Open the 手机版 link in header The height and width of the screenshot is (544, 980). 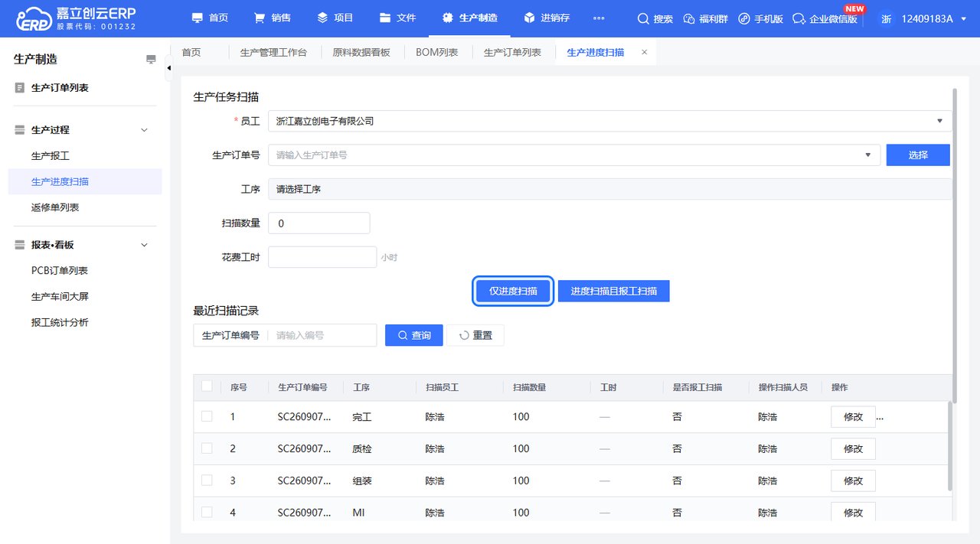(761, 18)
